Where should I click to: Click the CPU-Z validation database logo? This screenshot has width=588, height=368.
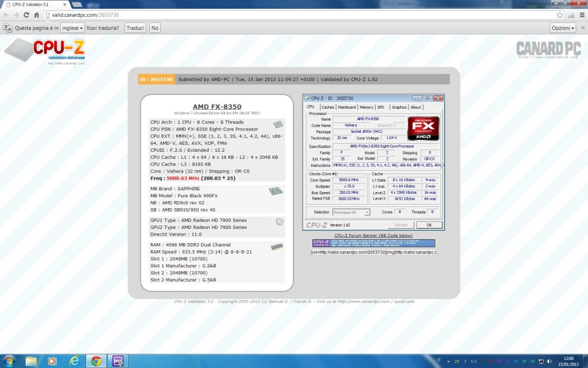[45, 51]
